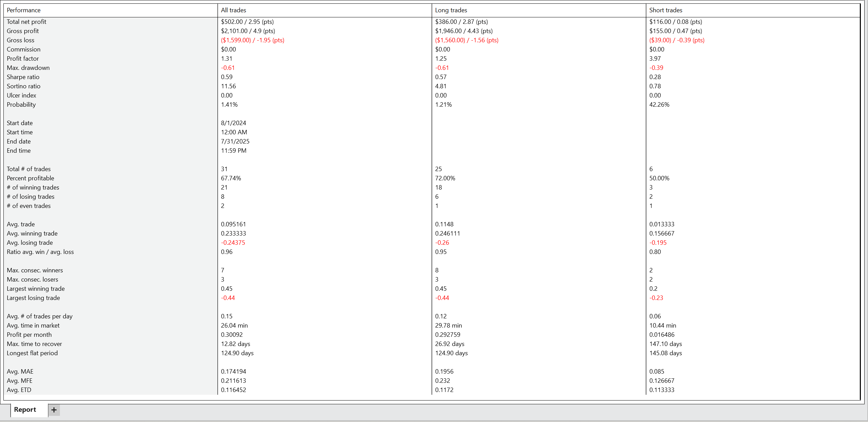Add a new tab with plus button
Viewport: 868px width, 422px height.
tap(54, 410)
